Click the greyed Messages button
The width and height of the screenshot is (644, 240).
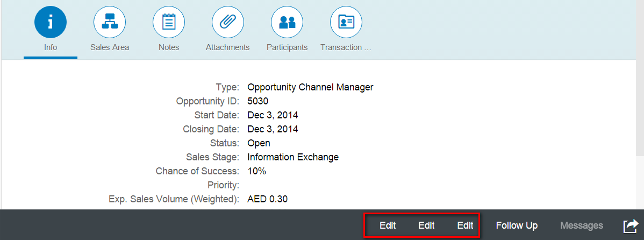pos(582,225)
